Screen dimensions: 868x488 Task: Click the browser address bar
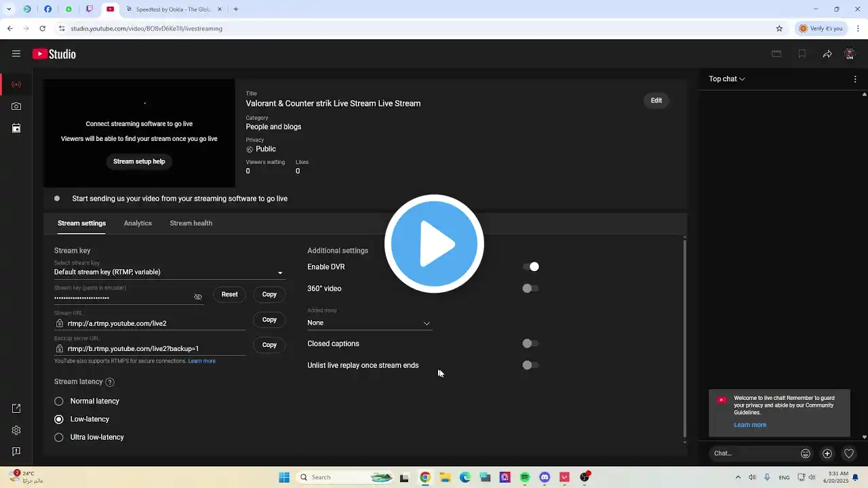(x=414, y=28)
